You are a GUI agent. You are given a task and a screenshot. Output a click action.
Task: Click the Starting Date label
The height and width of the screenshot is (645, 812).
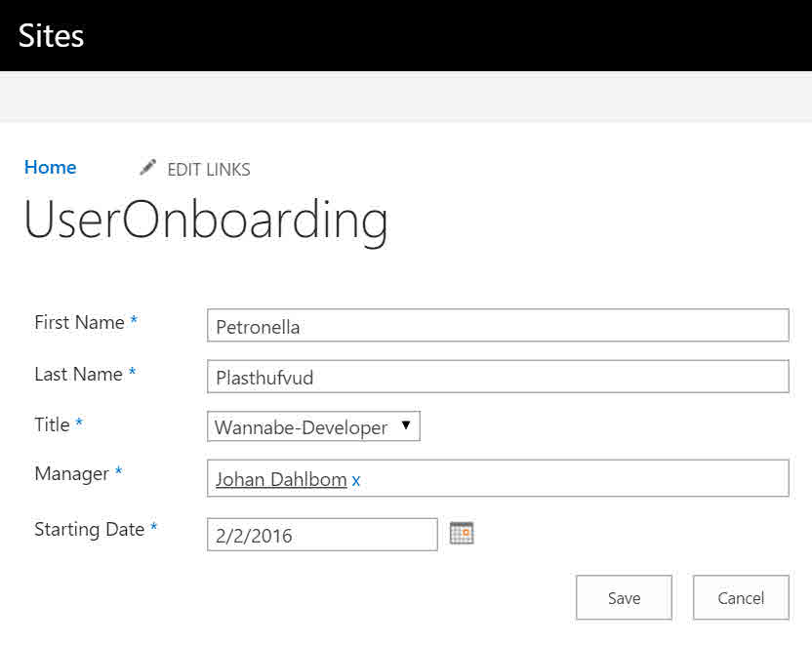(89, 529)
